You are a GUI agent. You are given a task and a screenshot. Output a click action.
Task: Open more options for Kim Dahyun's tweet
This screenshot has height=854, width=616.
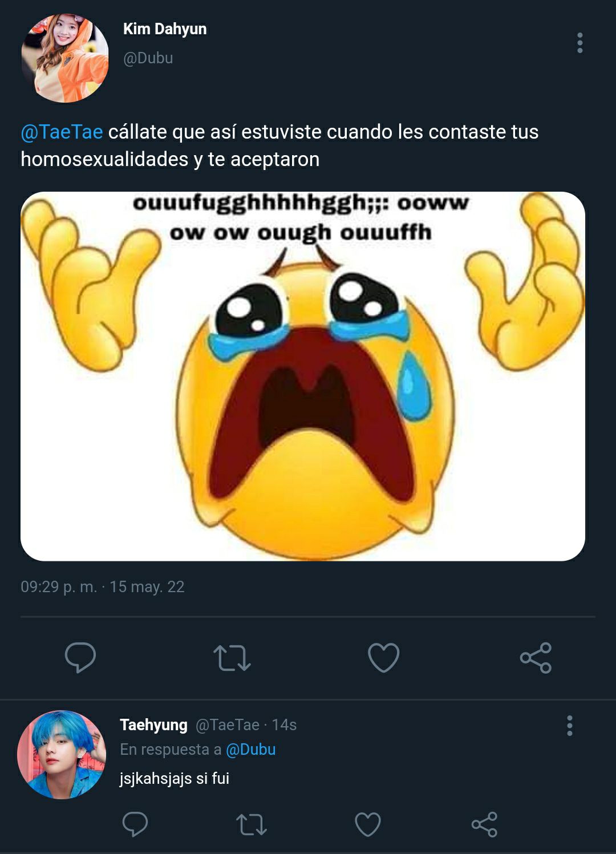[580, 43]
